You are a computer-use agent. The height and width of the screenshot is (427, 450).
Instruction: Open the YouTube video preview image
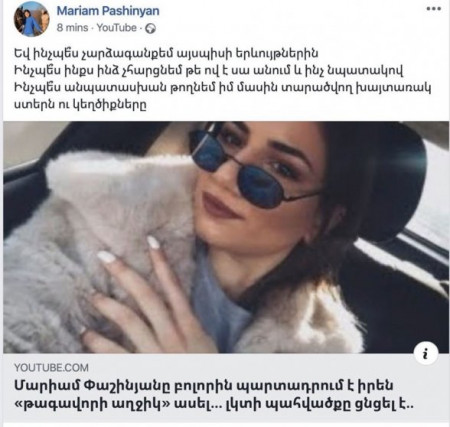(226, 237)
